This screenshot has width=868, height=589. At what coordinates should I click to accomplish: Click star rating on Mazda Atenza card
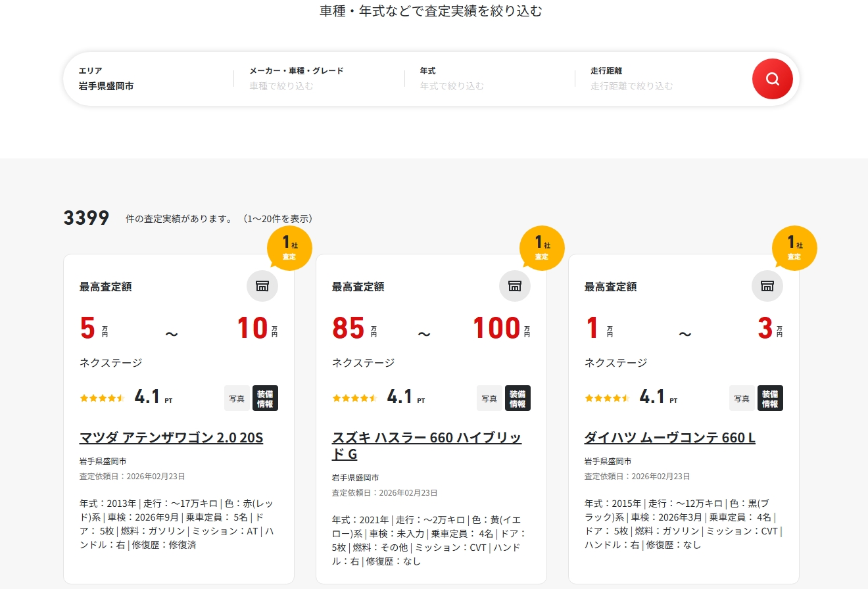102,398
